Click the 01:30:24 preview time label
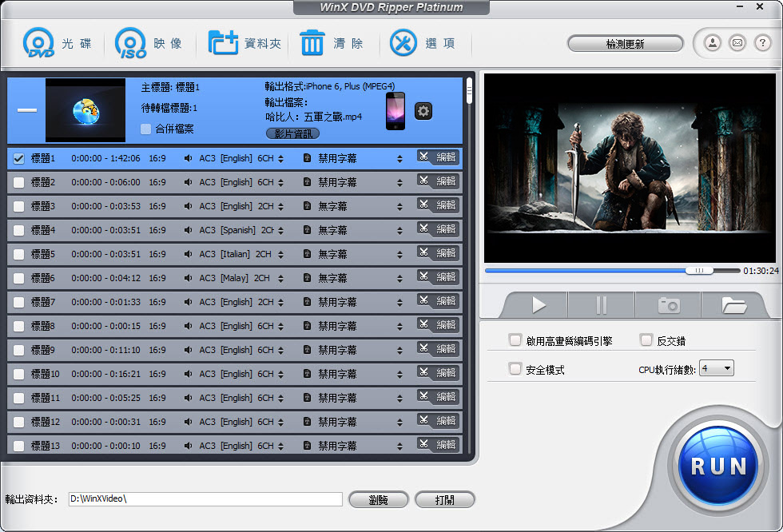This screenshot has height=532, width=783. coord(761,271)
